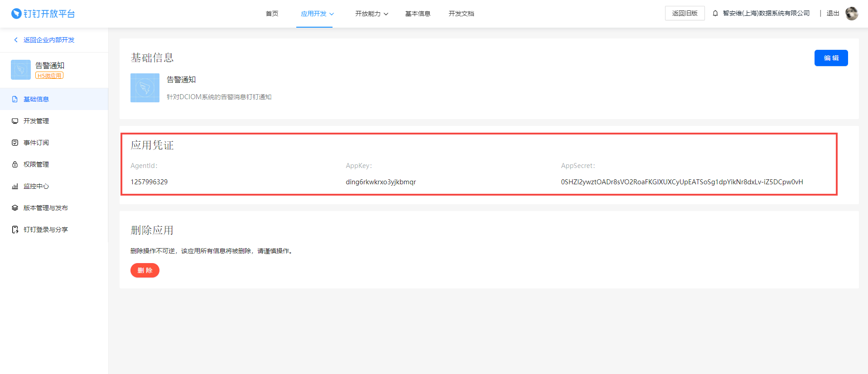The image size is (868, 374).
Task: Click the 开发管理 monitor icon
Action: [15, 121]
